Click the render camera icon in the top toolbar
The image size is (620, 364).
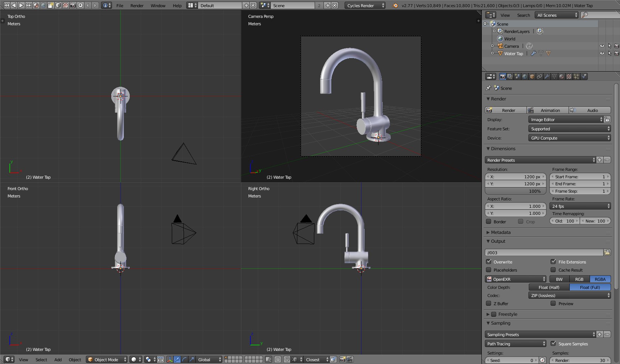pos(73,5)
